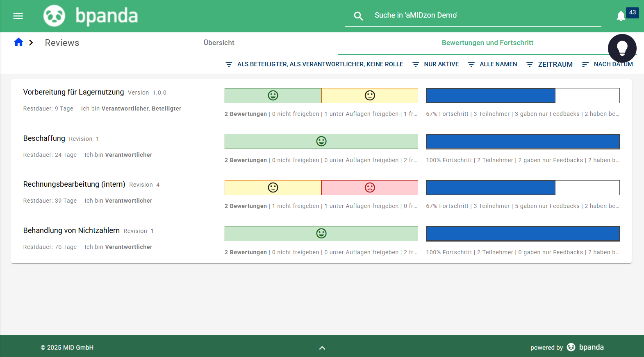Open the hamburger navigation menu

pos(18,16)
